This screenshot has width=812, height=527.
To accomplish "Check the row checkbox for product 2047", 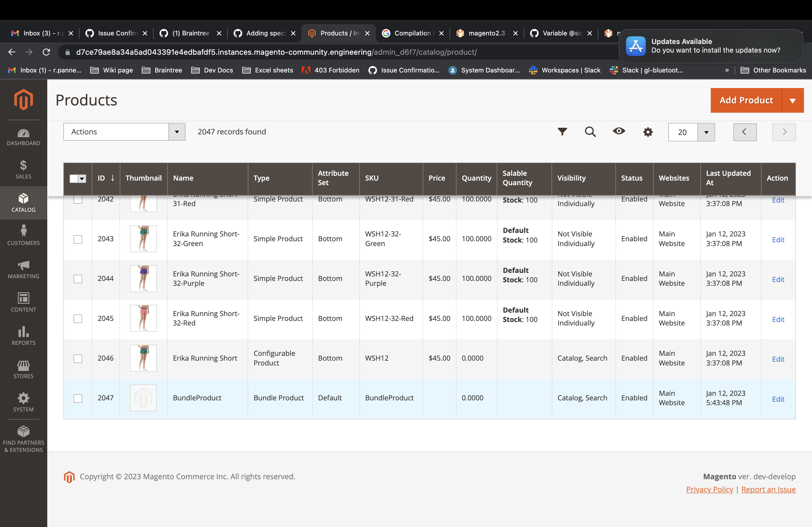I will (78, 398).
